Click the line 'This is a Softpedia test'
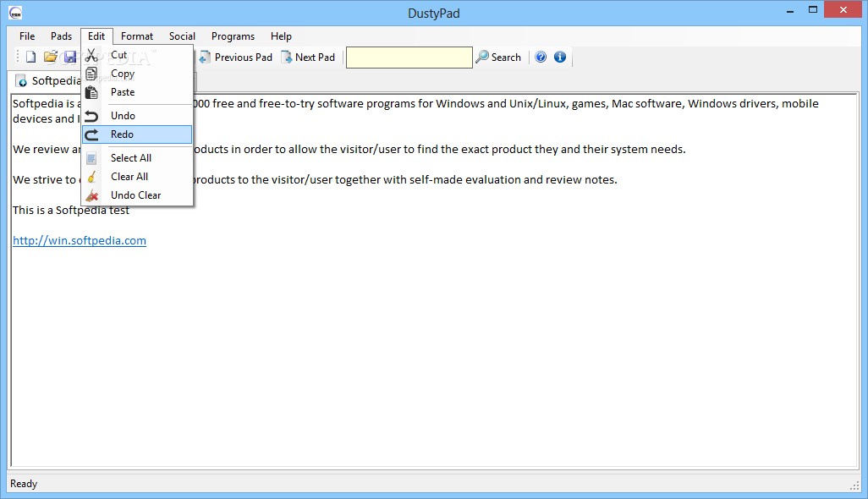The image size is (868, 499). point(71,211)
